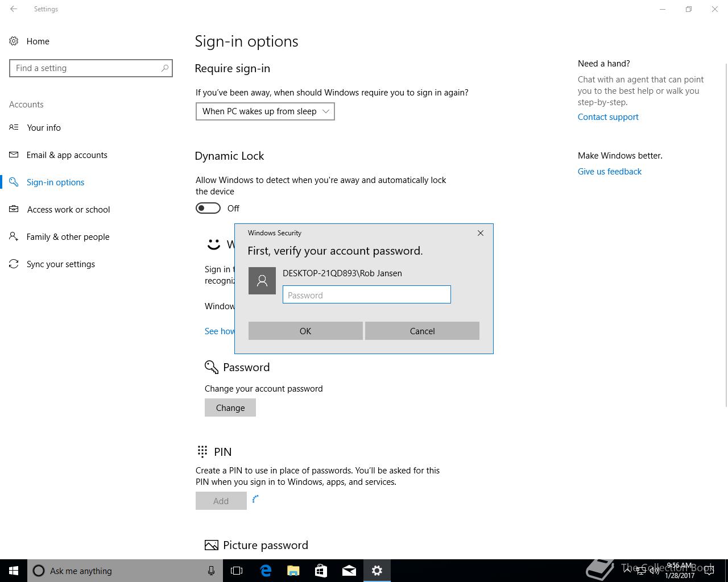The width and height of the screenshot is (728, 582).
Task: Click the Dynamic Lock heading
Action: [229, 156]
